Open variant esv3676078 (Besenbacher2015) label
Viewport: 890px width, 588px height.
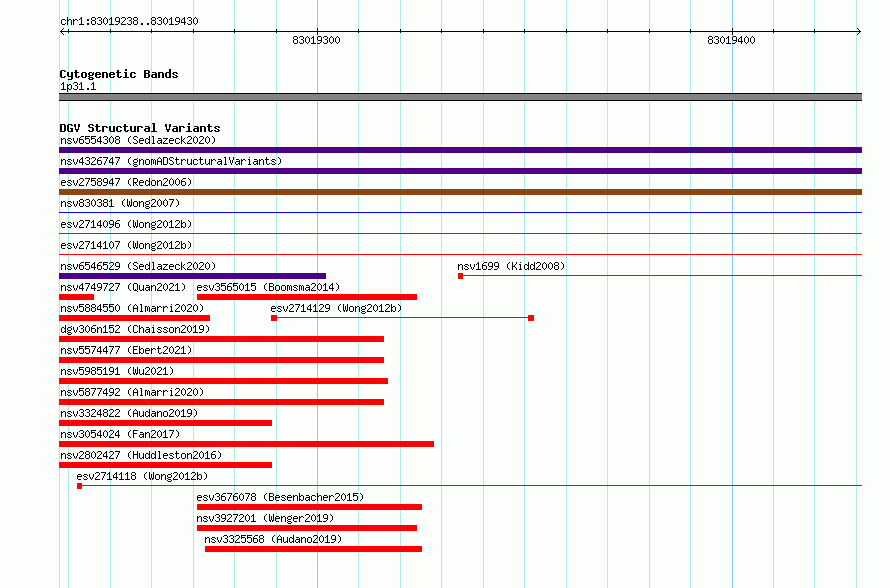pyautogui.click(x=280, y=497)
